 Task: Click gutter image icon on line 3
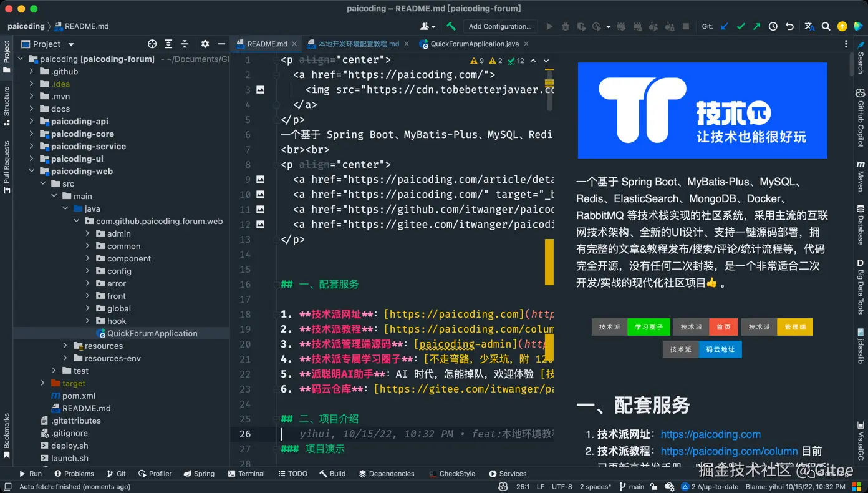click(x=260, y=90)
